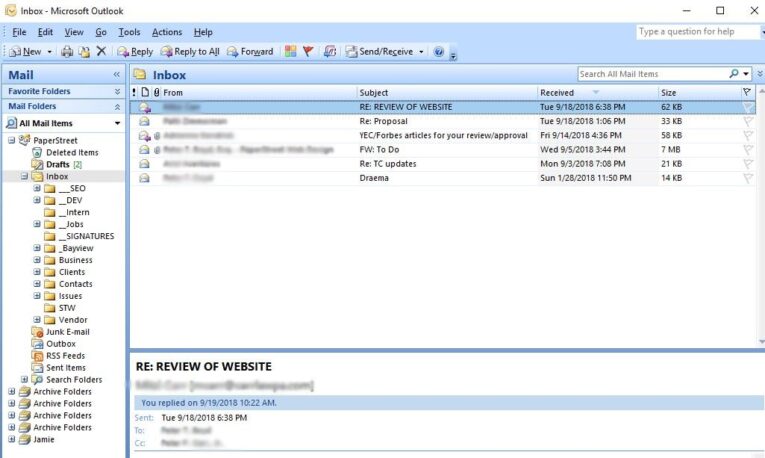Click the Outbox folder icon
Screen dimensions: 765x458
(38, 344)
